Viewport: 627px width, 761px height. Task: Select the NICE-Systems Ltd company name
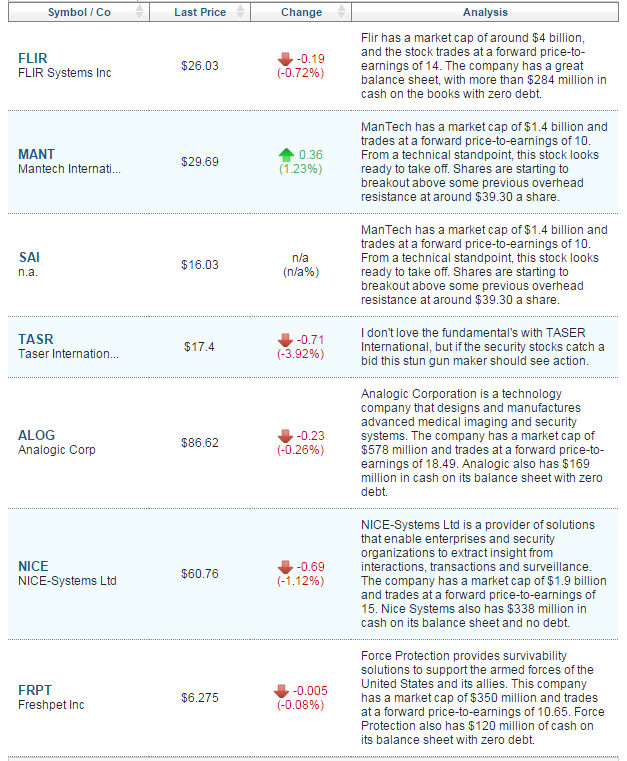[67, 581]
